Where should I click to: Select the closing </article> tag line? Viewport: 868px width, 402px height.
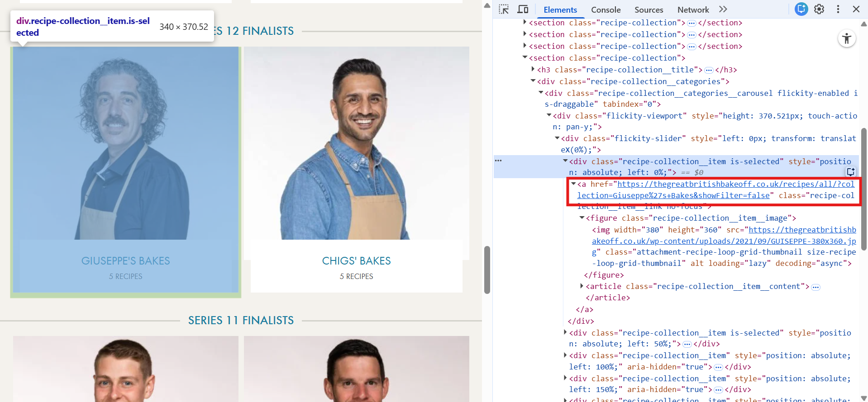pyautogui.click(x=608, y=298)
